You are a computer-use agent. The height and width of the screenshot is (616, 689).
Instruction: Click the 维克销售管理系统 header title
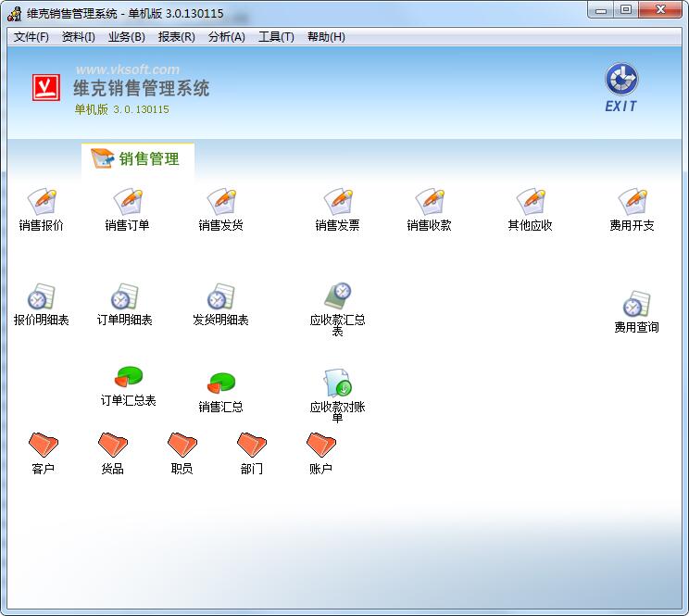coord(141,88)
